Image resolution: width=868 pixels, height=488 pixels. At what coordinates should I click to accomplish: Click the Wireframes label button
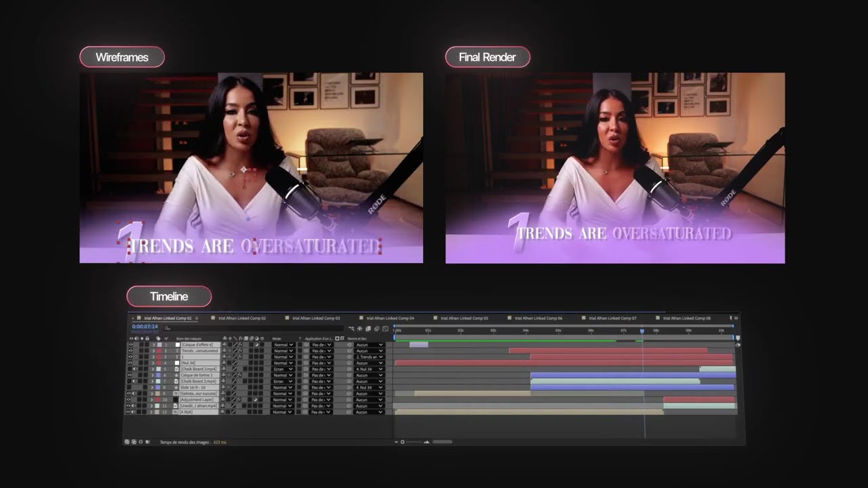click(x=122, y=57)
